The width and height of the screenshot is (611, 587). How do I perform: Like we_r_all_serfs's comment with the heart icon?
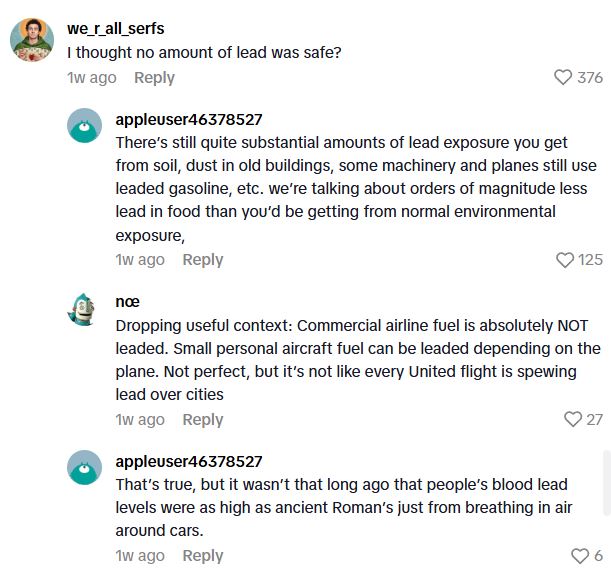[x=563, y=77]
